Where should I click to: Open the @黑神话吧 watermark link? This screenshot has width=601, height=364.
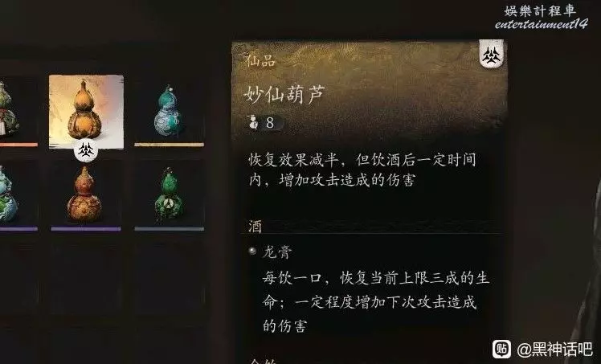coord(554,349)
